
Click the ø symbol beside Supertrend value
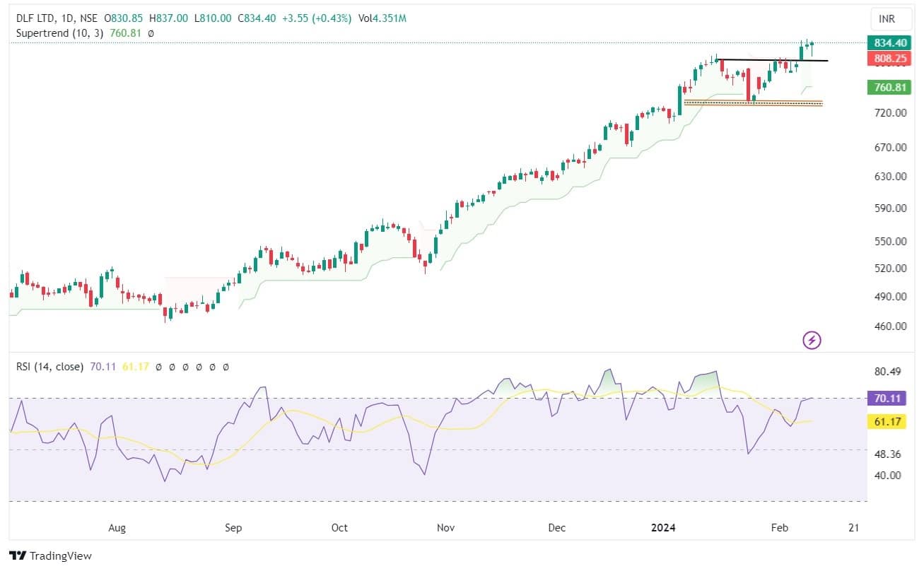(151, 33)
